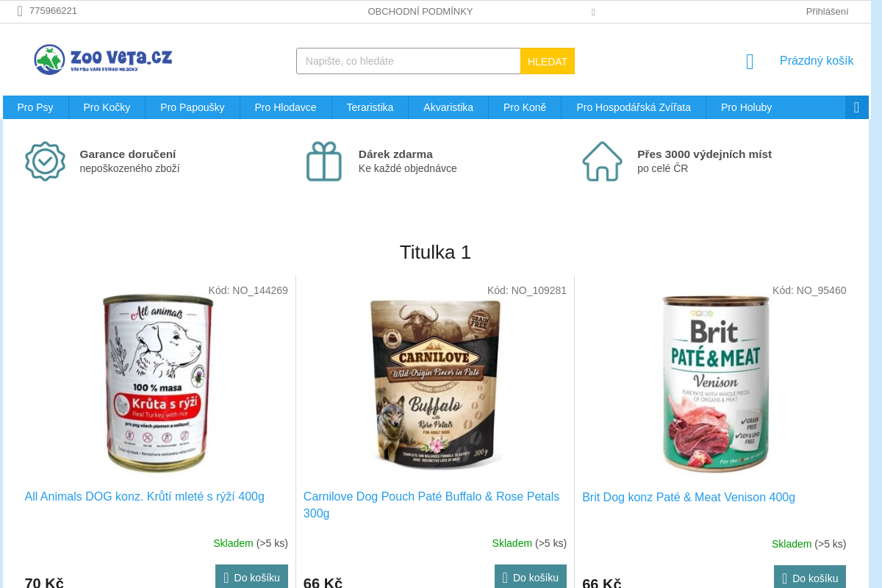This screenshot has height=588, width=882.
Task: Open the OBCHODNÍ PODMÍNKY link
Action: click(x=420, y=11)
